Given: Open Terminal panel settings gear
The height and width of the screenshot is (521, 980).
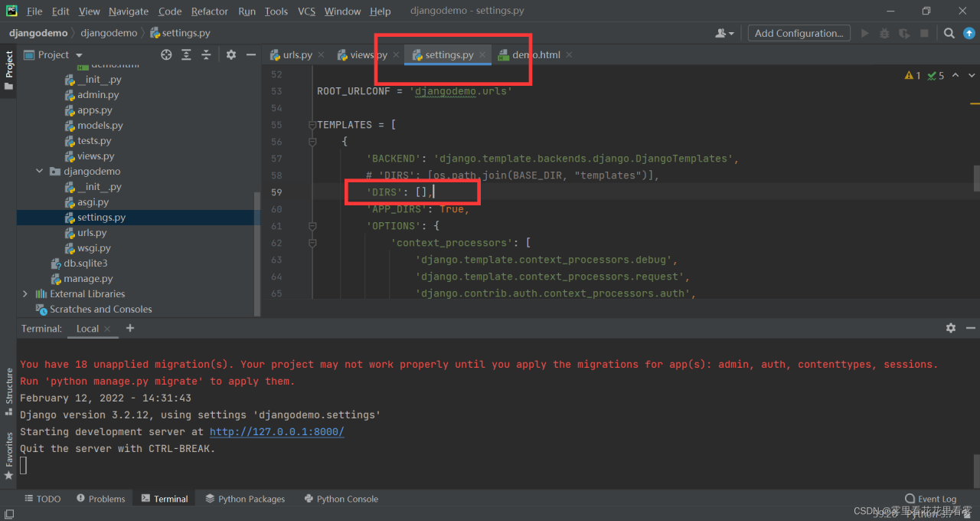Looking at the screenshot, I should click(951, 328).
